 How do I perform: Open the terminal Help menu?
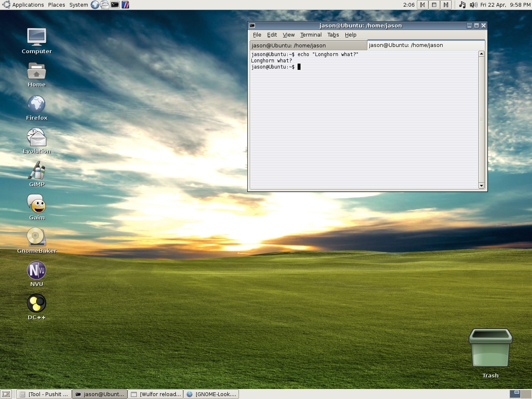coord(350,35)
